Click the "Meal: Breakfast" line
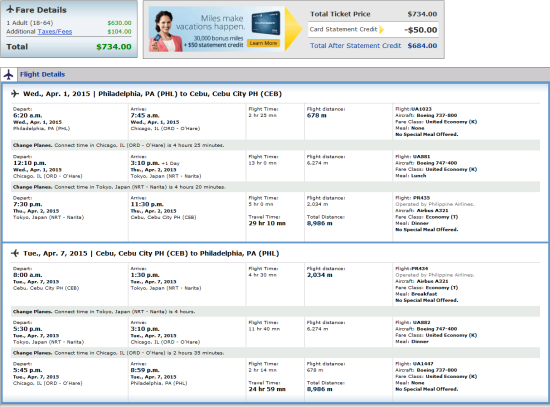Image resolution: width=550 pixels, height=407 pixels. (416, 294)
